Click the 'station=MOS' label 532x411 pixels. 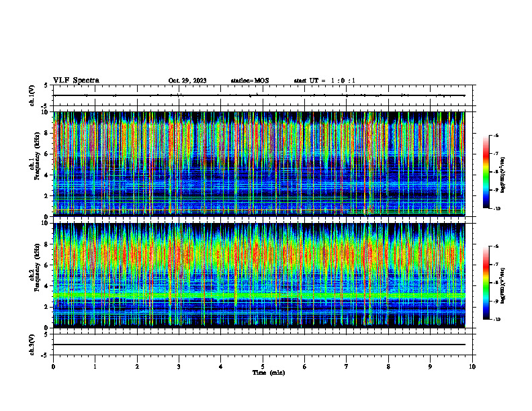(250, 81)
